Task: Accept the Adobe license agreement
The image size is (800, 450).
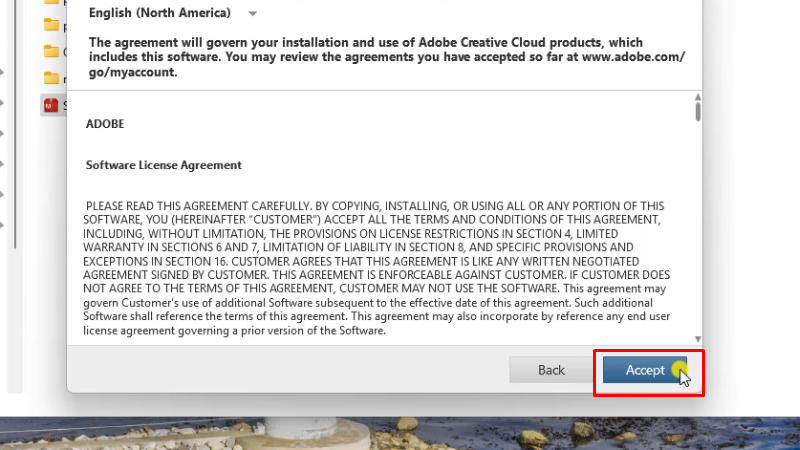Action: tap(645, 370)
